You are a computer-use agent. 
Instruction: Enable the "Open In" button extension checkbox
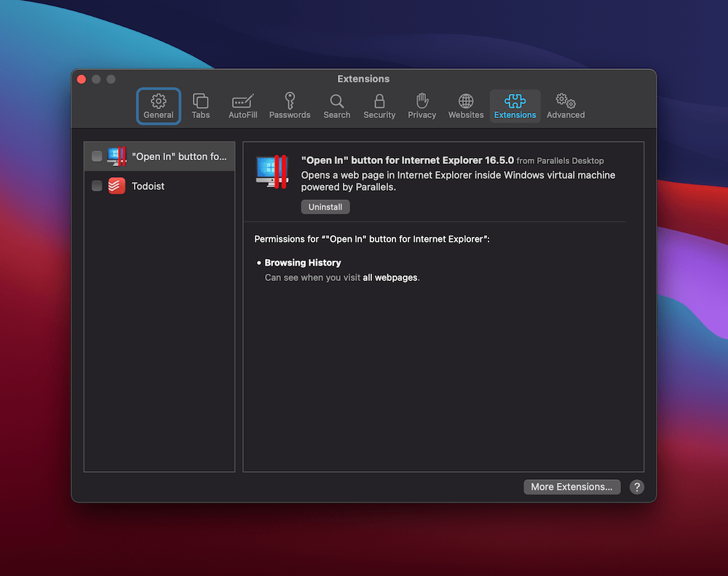coord(97,156)
